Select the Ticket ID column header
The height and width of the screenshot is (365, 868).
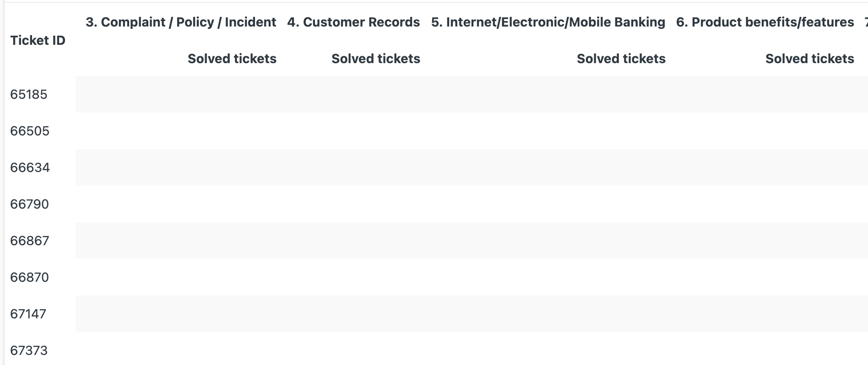[38, 40]
